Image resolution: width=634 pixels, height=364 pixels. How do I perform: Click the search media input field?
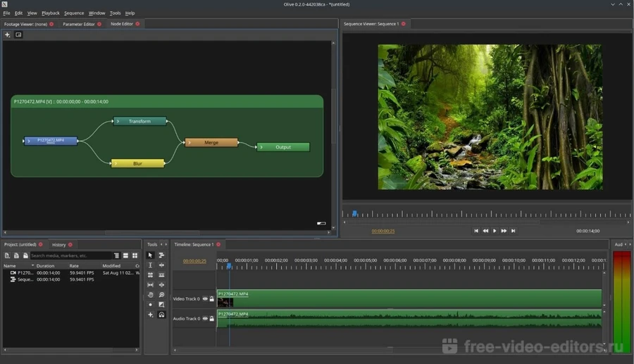click(x=70, y=256)
